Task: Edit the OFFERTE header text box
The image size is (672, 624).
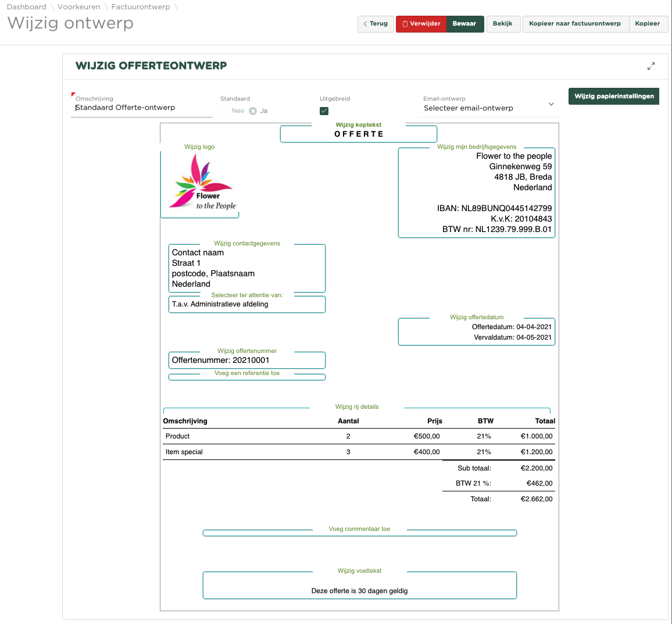Action: pos(359,134)
